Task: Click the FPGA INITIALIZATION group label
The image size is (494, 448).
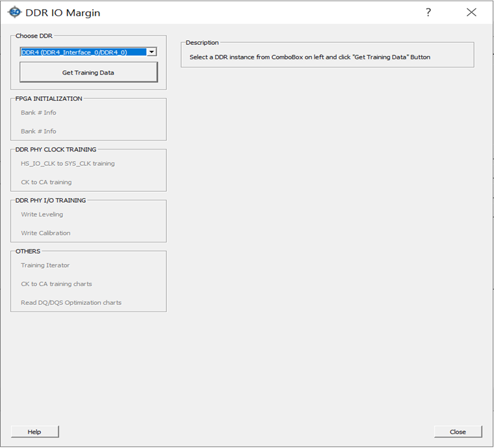Action: click(x=49, y=99)
